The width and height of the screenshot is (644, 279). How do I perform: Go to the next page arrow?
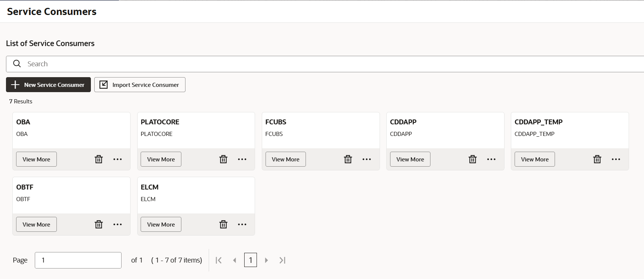266,260
